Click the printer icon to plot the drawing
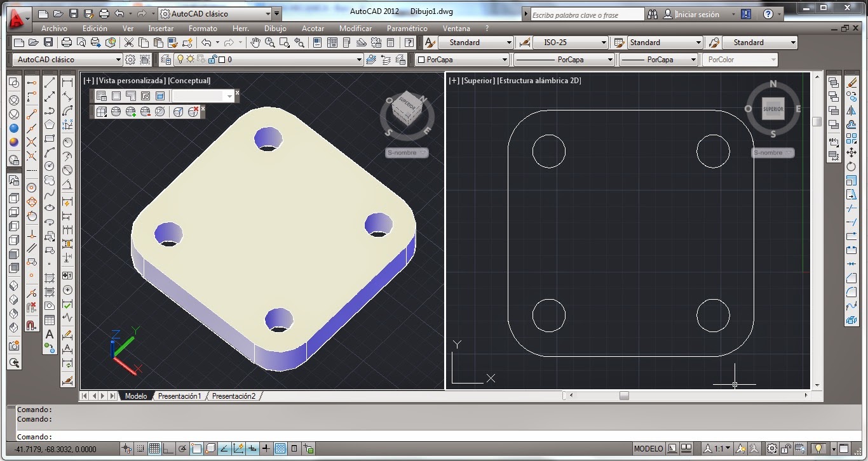This screenshot has height=461, width=868. pos(66,42)
